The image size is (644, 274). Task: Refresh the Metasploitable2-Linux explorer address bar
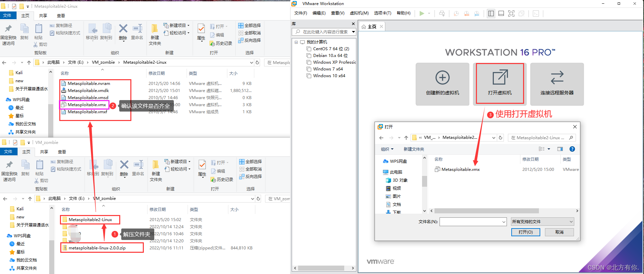(x=257, y=62)
